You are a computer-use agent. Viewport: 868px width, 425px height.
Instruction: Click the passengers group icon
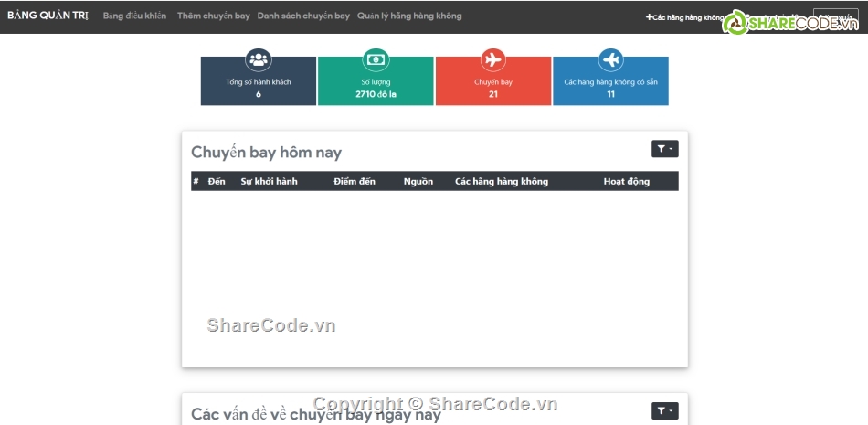259,59
